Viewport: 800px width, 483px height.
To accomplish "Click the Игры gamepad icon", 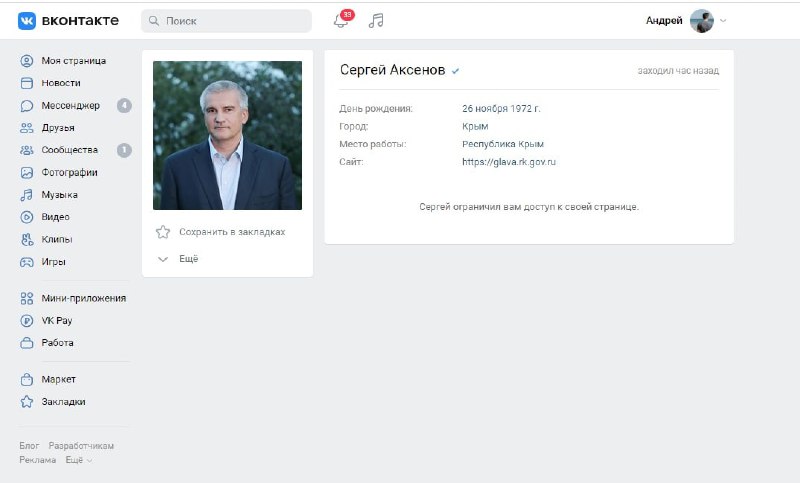I will tap(27, 262).
